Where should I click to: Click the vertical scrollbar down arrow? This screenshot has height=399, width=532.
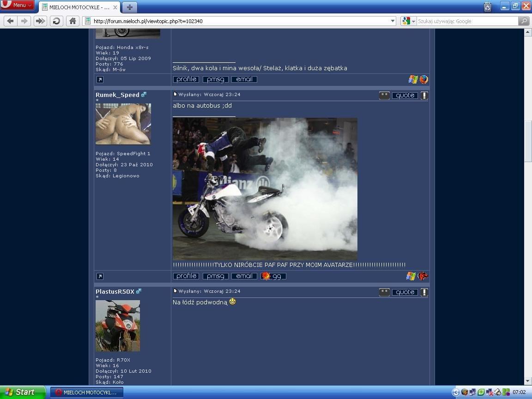tap(528, 381)
